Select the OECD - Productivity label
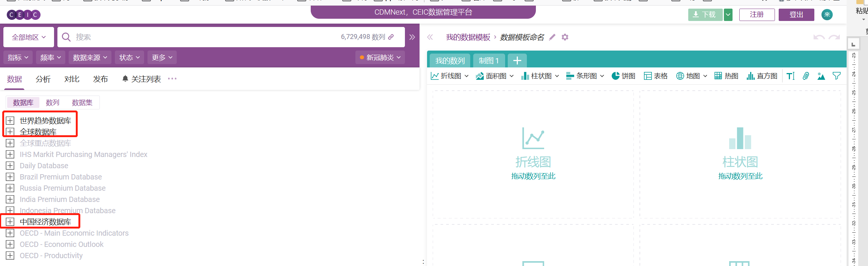The width and height of the screenshot is (868, 266). [x=51, y=256]
